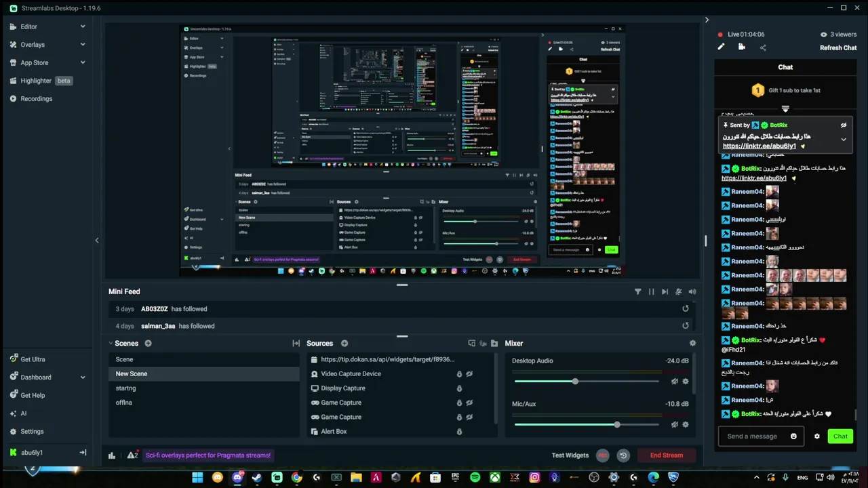Open Desktop Audio source settings gear
This screenshot has width=868, height=488.
click(686, 382)
